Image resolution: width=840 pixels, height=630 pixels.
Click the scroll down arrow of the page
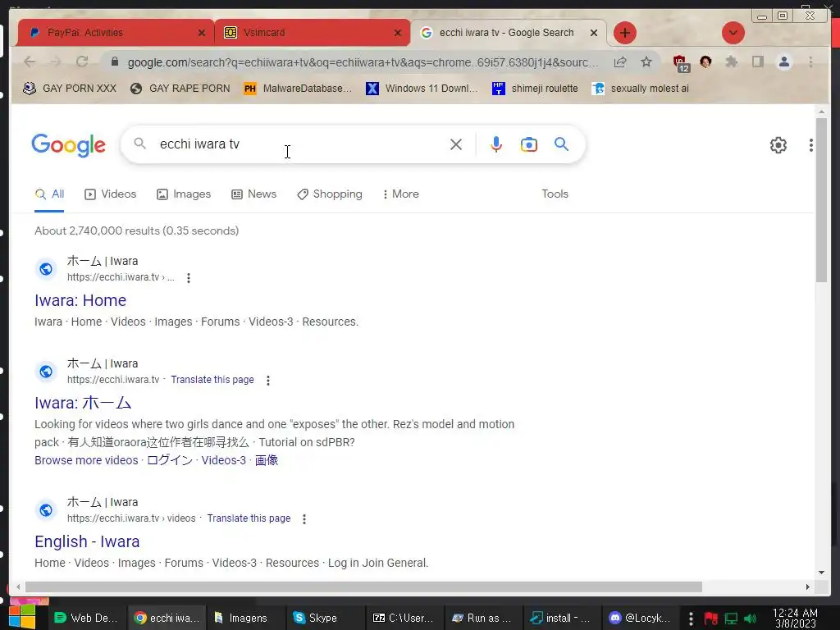point(821,573)
